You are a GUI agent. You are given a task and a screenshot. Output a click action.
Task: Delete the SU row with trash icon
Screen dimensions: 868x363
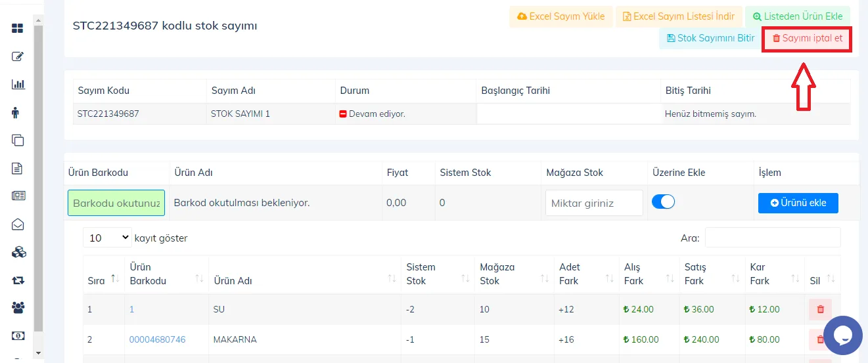coord(820,309)
